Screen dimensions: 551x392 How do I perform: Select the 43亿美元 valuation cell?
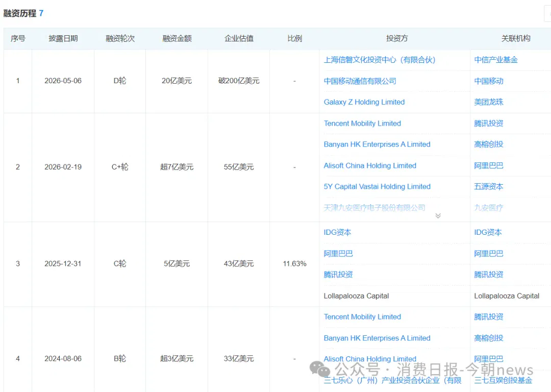pos(239,264)
